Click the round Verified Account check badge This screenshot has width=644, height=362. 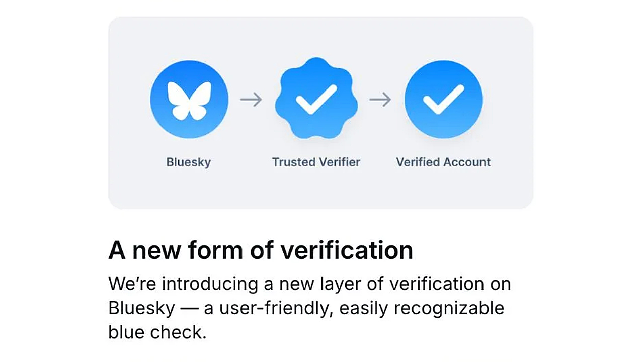(443, 99)
